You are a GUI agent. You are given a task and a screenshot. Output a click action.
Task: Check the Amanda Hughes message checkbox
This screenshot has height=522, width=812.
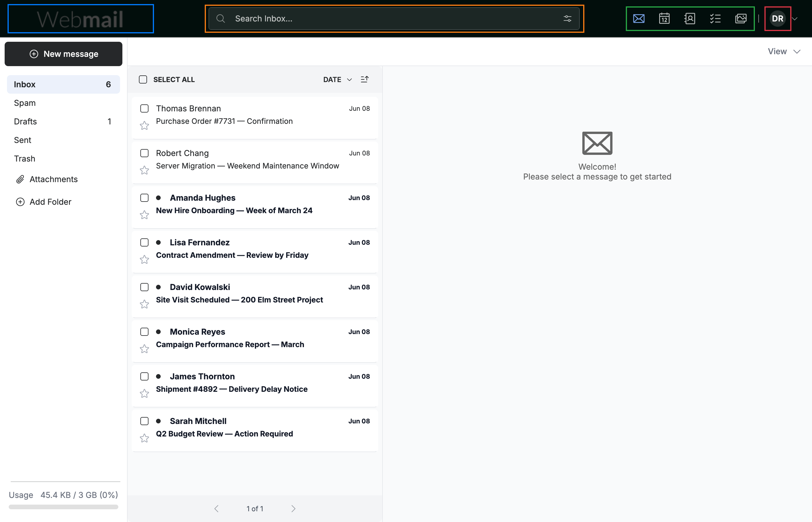click(x=144, y=198)
